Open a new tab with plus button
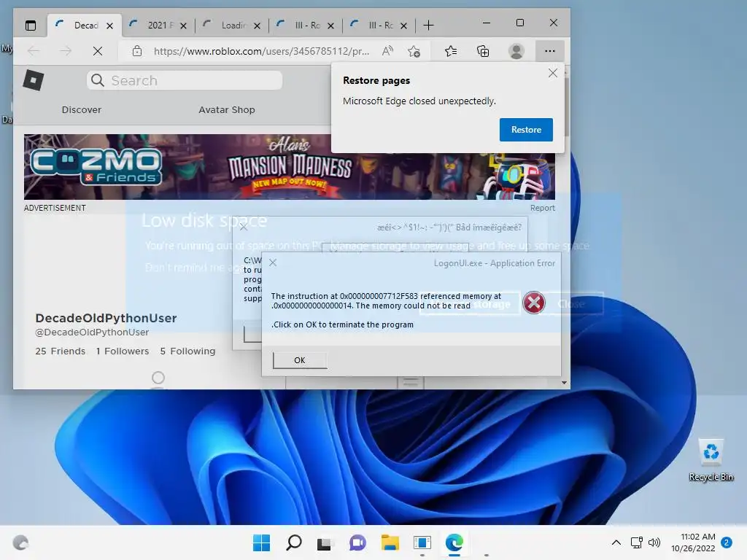 (x=429, y=26)
